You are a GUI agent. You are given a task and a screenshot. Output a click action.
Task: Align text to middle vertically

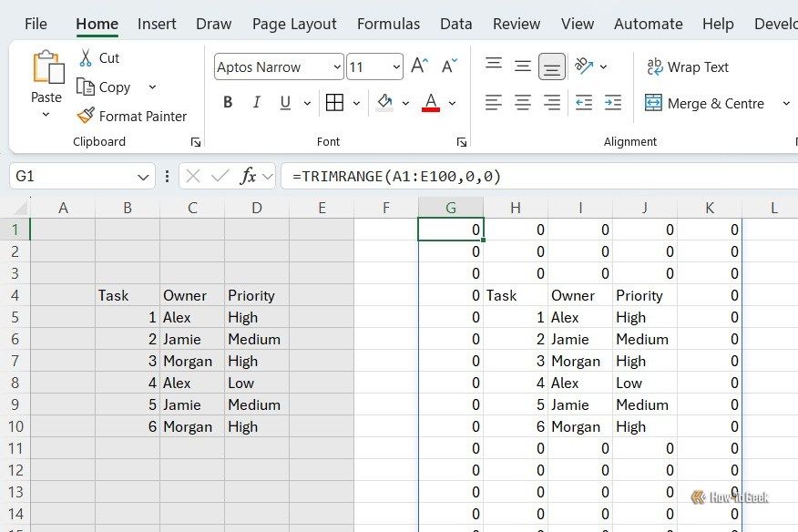(x=523, y=66)
